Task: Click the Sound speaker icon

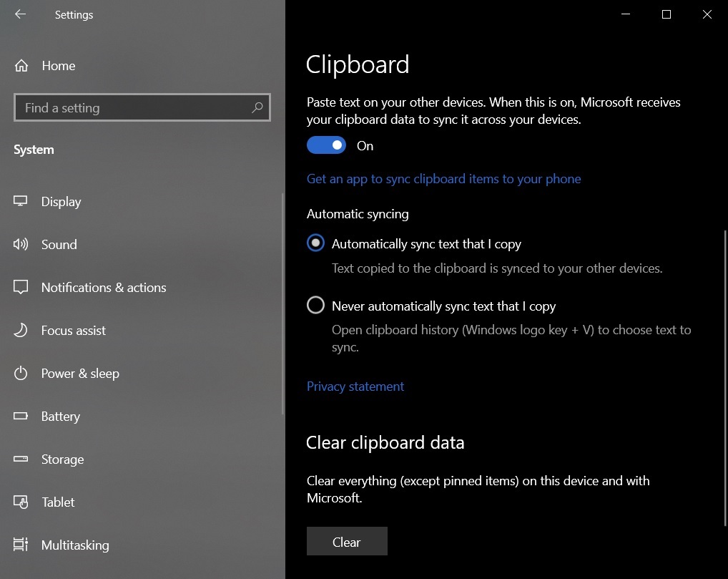Action: tap(21, 244)
